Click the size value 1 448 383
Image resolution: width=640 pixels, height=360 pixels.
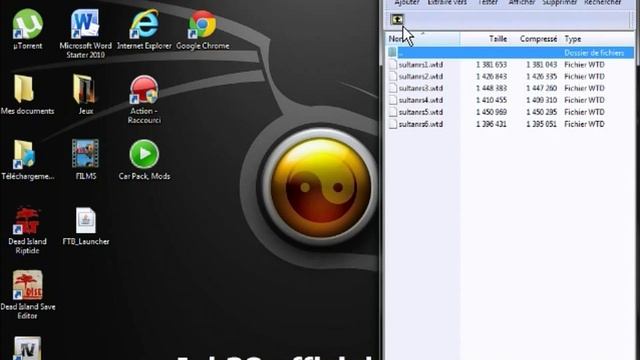point(491,88)
